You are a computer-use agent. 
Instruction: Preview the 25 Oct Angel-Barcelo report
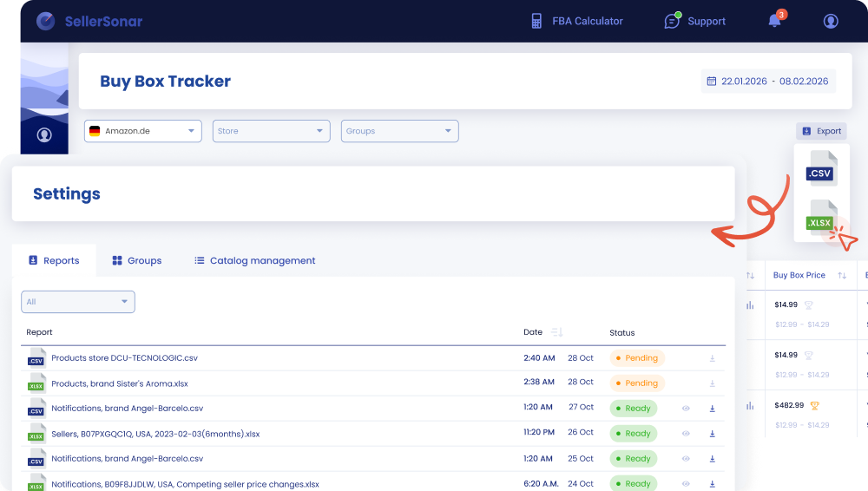[686, 459]
